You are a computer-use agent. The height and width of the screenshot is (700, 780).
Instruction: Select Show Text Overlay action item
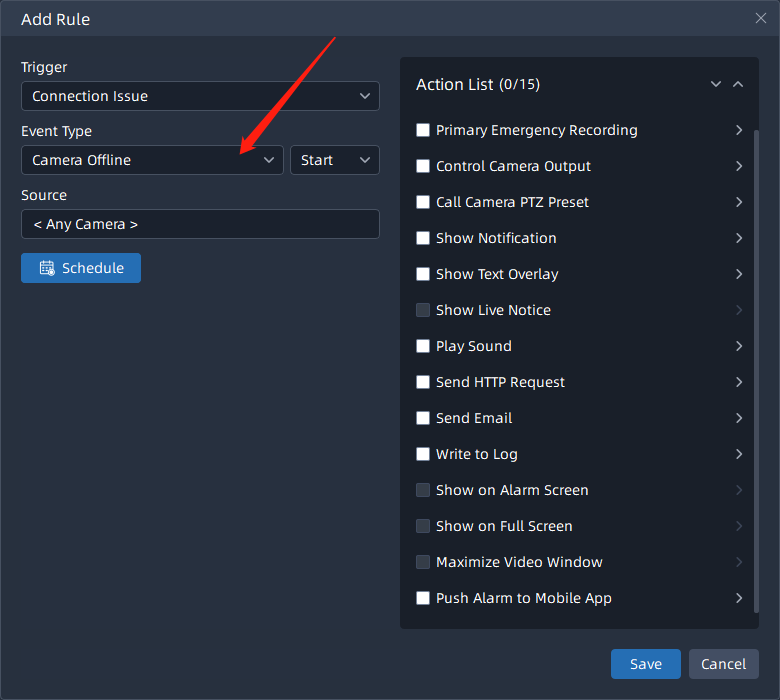[423, 274]
